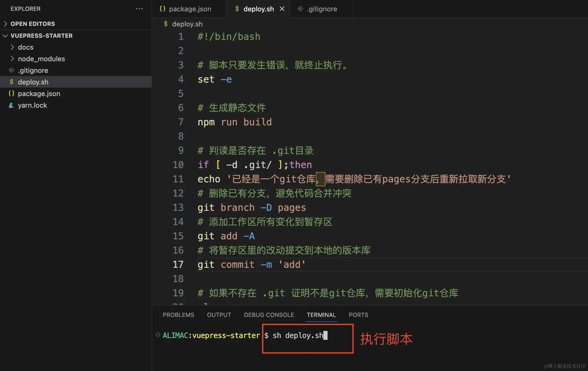Click the EXPLORER panel title
The height and width of the screenshot is (371, 588).
point(25,9)
